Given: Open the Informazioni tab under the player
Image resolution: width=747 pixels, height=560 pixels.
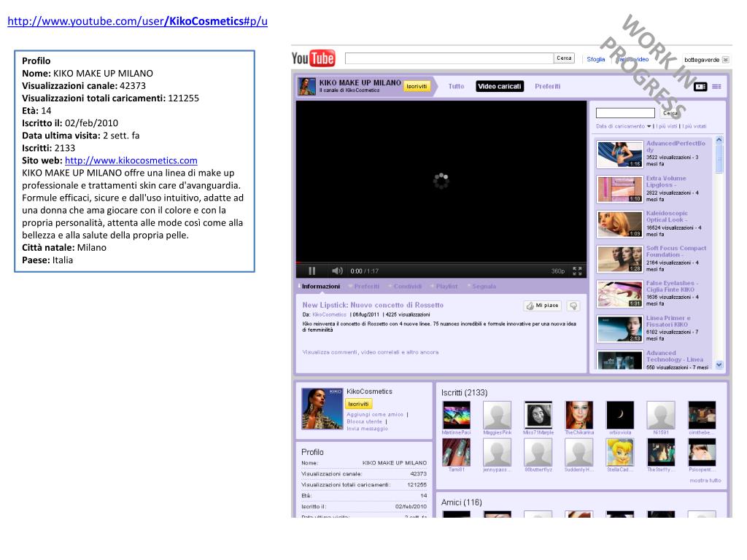Looking at the screenshot, I should click(321, 286).
